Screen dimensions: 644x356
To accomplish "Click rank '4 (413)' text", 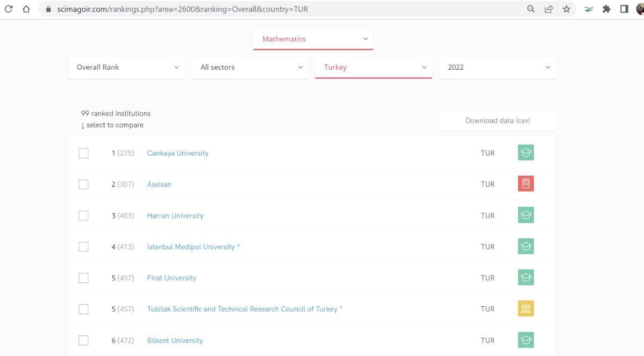I will [x=123, y=247].
